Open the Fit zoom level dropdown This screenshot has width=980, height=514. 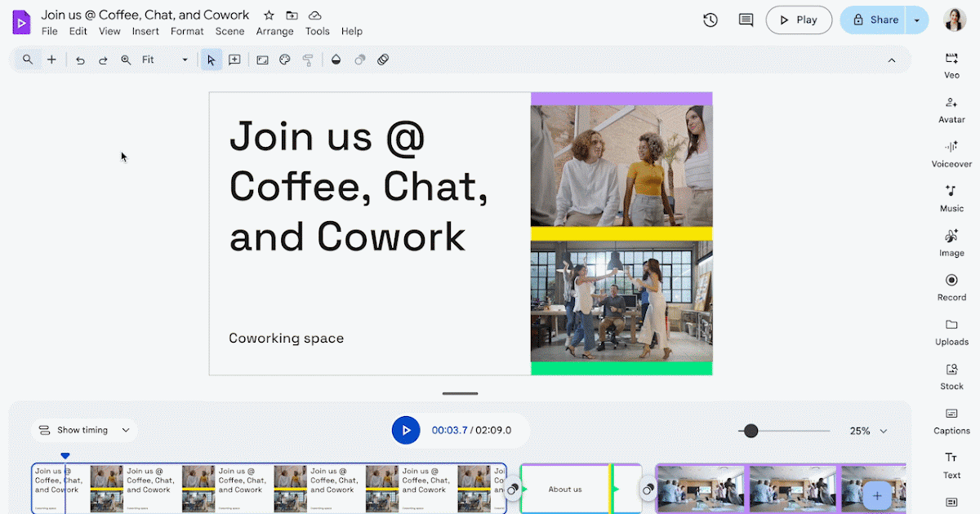point(184,59)
